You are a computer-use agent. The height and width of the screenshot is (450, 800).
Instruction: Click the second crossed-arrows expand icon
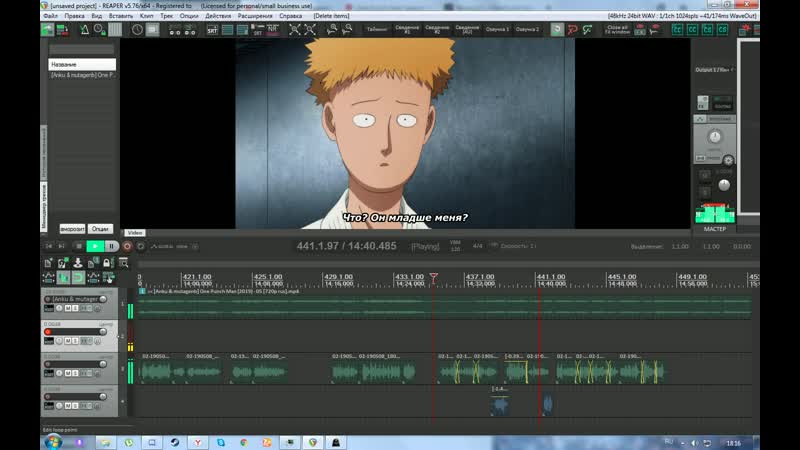[310, 30]
